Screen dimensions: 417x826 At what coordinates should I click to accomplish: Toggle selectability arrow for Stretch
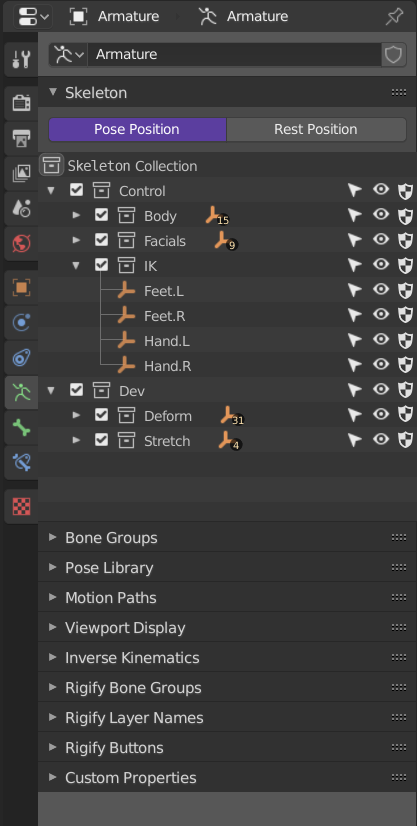355,440
